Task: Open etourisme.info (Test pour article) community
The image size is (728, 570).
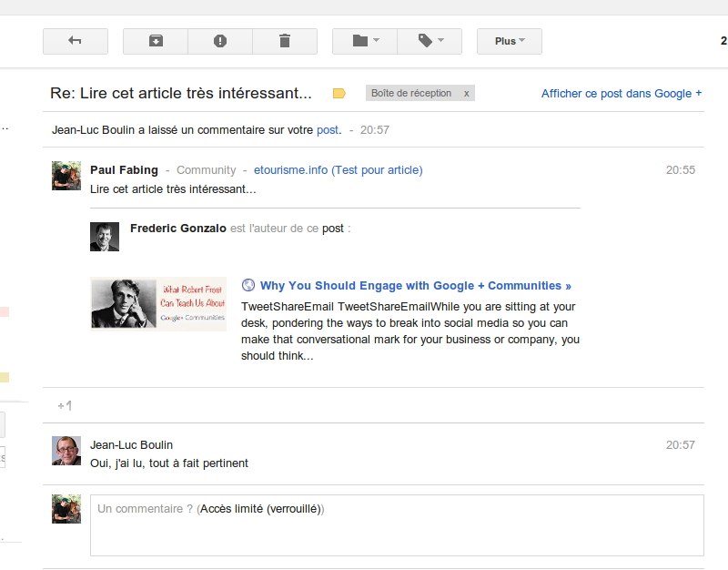Action: point(338,170)
